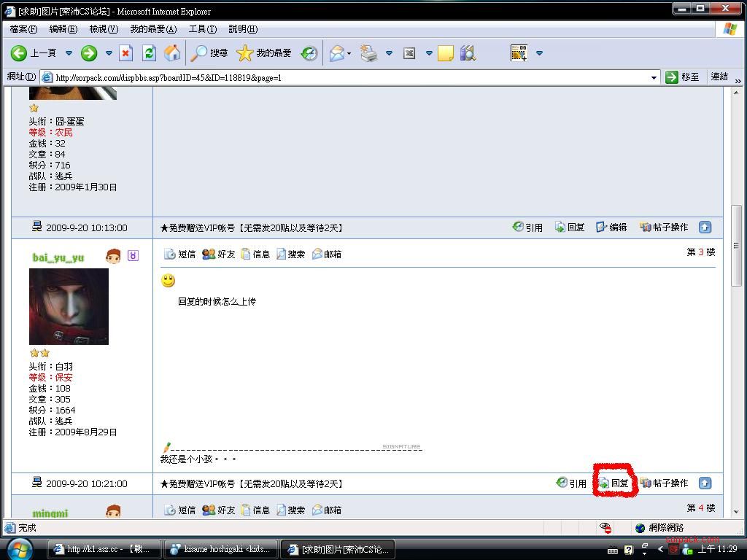
Task: Click the Home icon in the toolbar
Action: point(172,52)
